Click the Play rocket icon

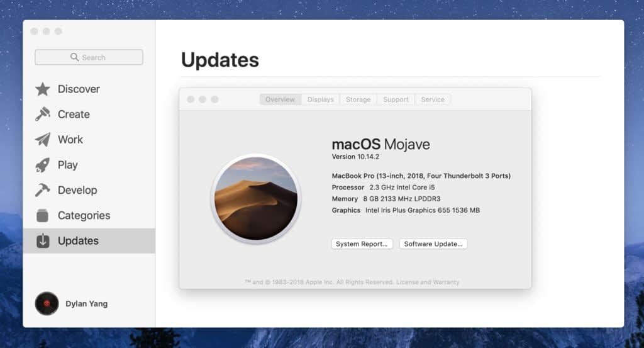(x=43, y=165)
